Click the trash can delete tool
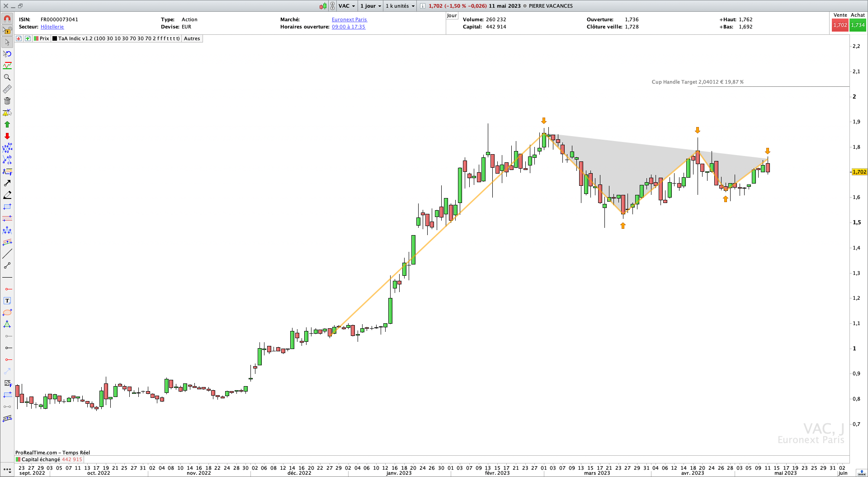The height and width of the screenshot is (477, 868). pos(7,101)
